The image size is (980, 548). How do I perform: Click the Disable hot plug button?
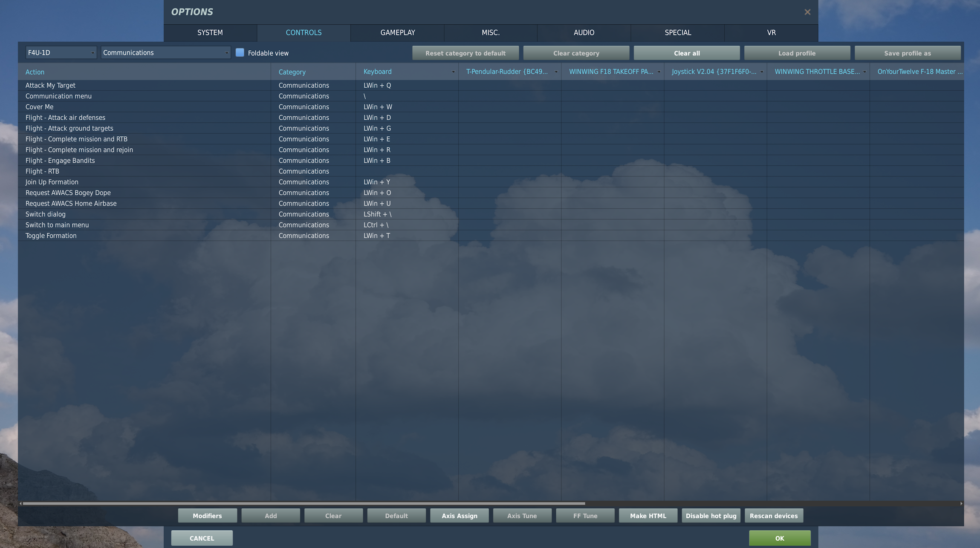pyautogui.click(x=711, y=516)
